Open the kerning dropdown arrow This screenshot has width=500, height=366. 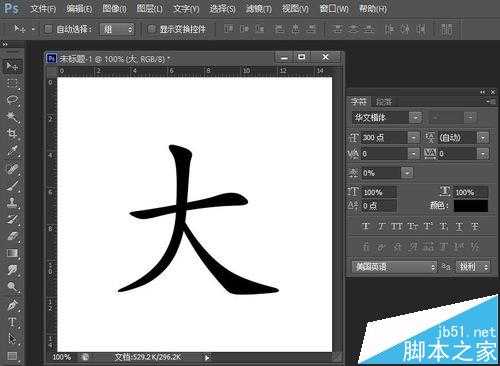pos(414,153)
